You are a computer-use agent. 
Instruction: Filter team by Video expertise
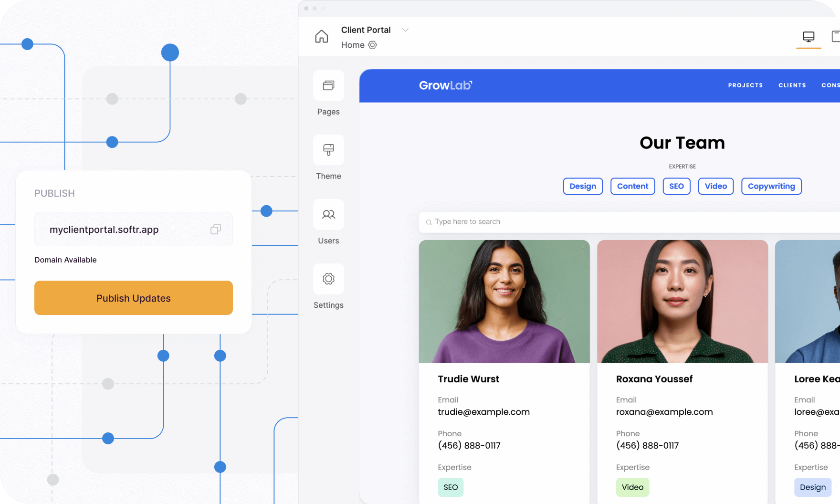click(x=716, y=186)
